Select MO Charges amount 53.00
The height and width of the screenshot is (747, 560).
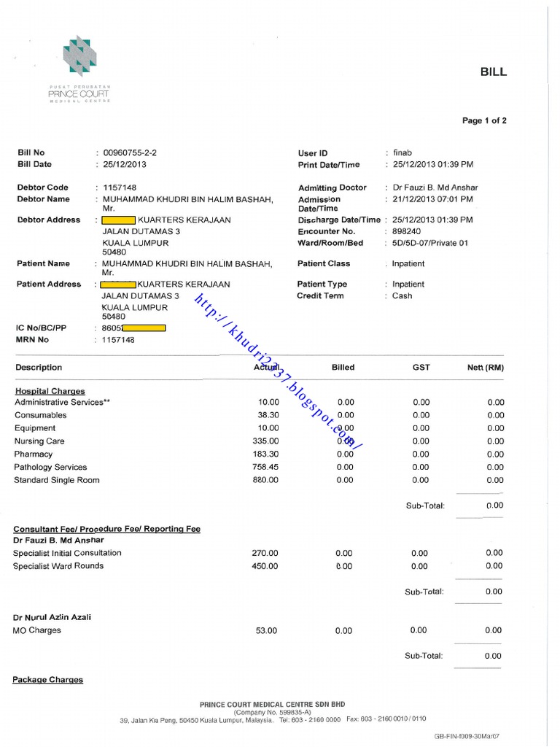266,631
